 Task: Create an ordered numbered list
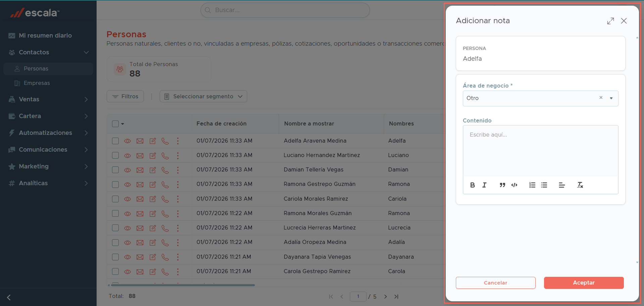(x=532, y=185)
